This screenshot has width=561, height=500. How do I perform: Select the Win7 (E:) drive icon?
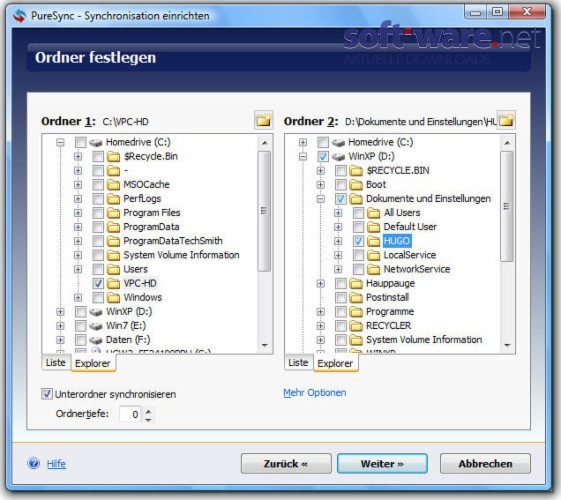tap(96, 326)
